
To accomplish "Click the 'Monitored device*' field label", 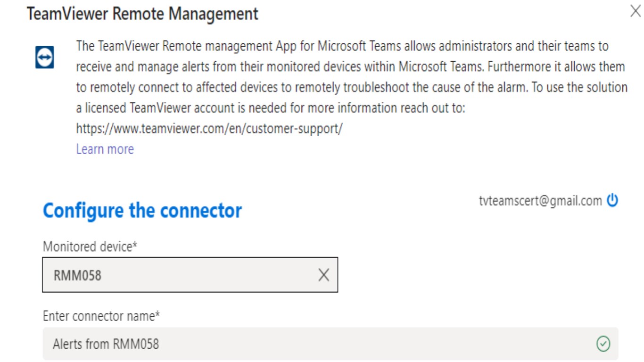I will 90,247.
